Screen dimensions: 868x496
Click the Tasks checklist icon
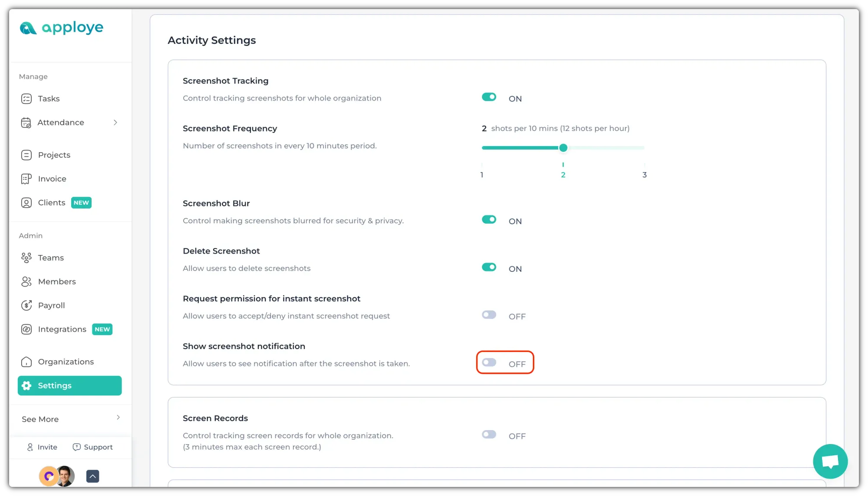point(26,99)
